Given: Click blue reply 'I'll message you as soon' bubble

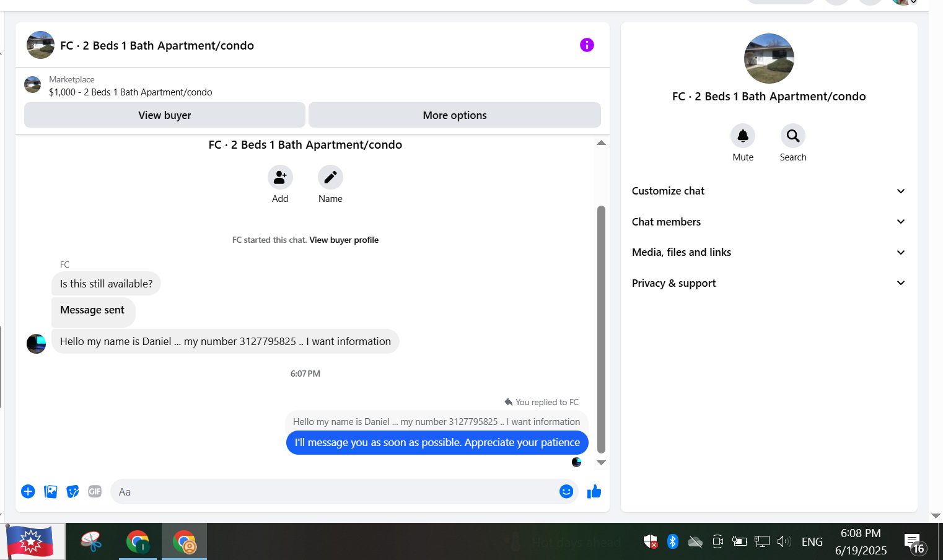Looking at the screenshot, I should tap(437, 442).
